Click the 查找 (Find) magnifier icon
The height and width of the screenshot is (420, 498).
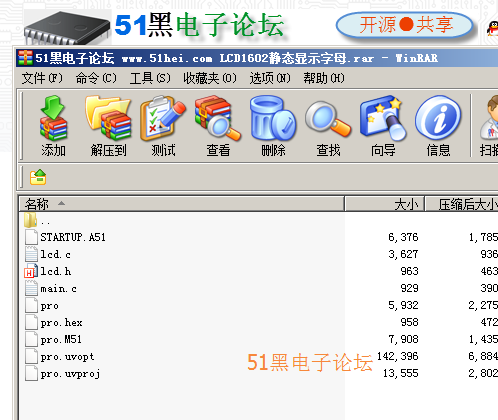pos(328,119)
